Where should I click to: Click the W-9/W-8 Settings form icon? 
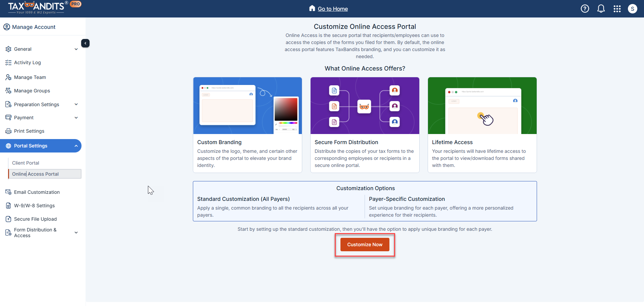(x=8, y=206)
